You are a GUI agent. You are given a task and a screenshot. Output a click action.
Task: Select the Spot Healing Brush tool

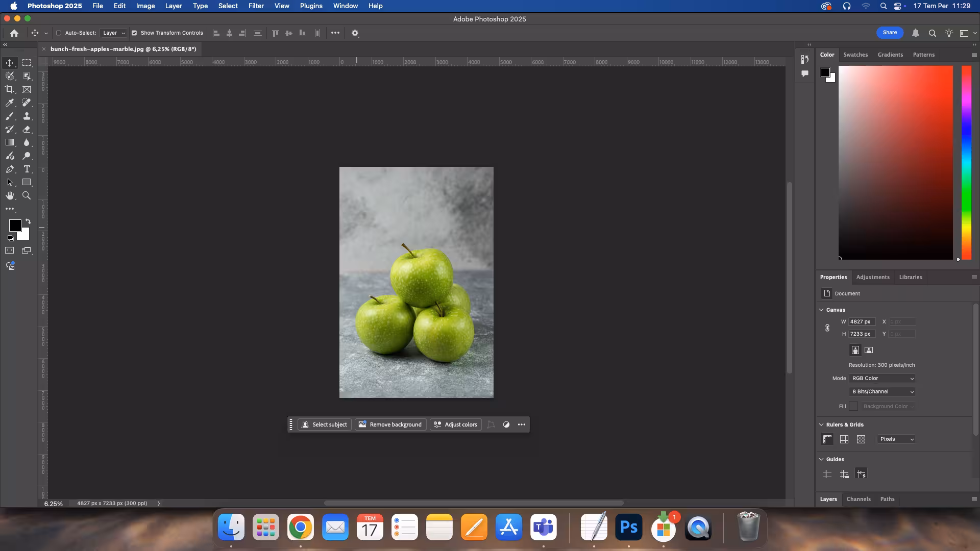tap(27, 103)
